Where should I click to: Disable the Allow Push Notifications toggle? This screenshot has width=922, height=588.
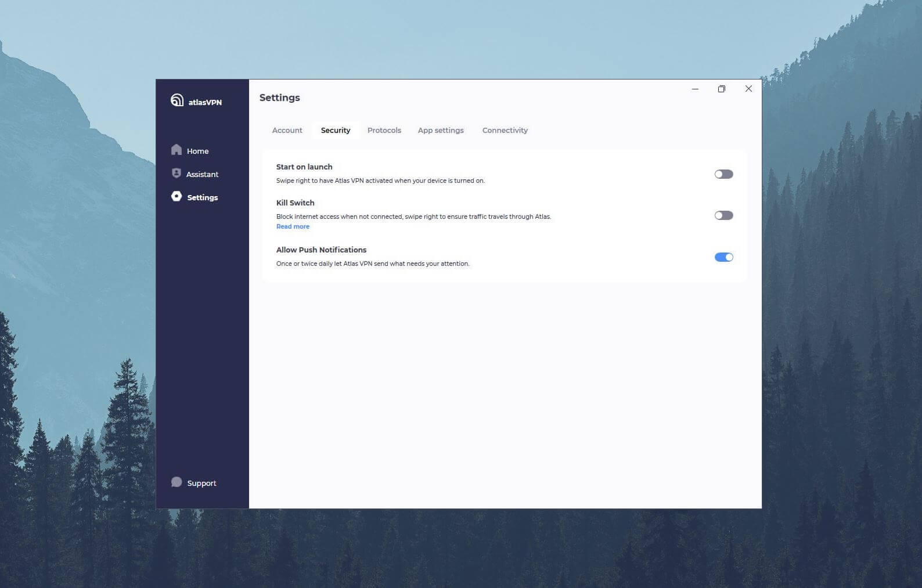tap(724, 257)
